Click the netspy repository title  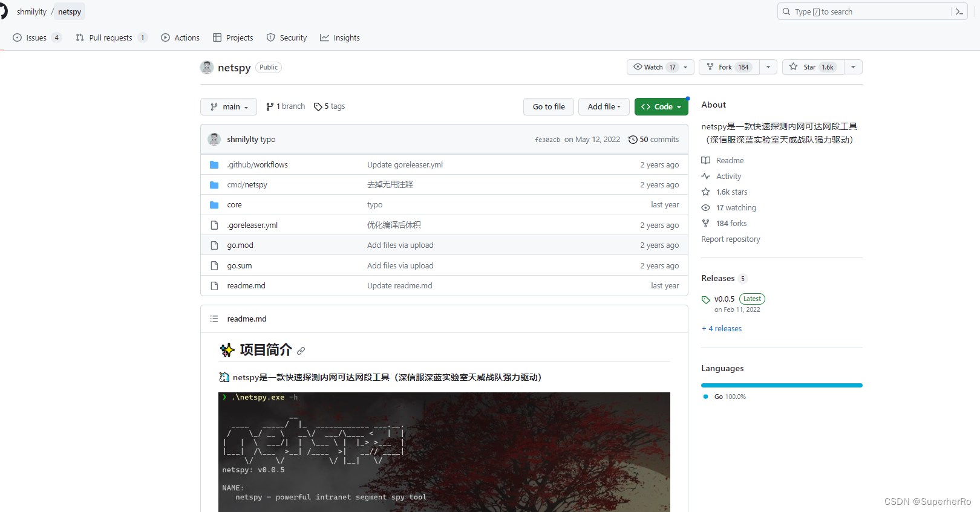[x=234, y=68]
